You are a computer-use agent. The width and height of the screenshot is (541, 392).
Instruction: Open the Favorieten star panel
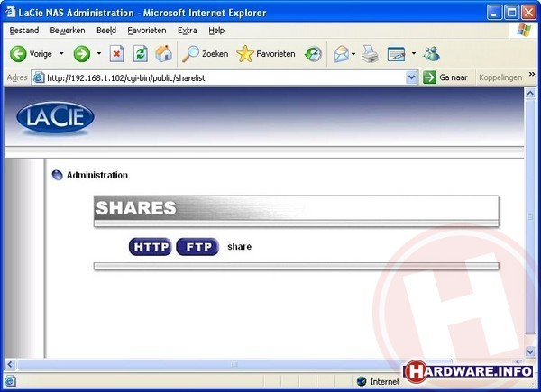[266, 54]
